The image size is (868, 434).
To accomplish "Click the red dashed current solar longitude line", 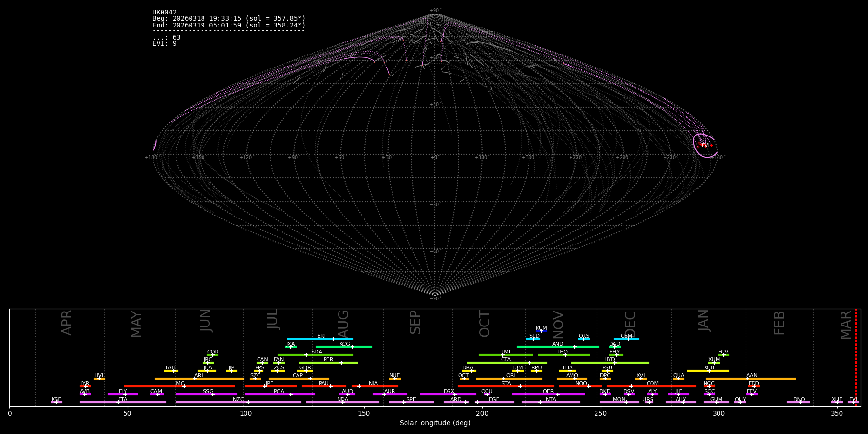I will (x=856, y=357).
